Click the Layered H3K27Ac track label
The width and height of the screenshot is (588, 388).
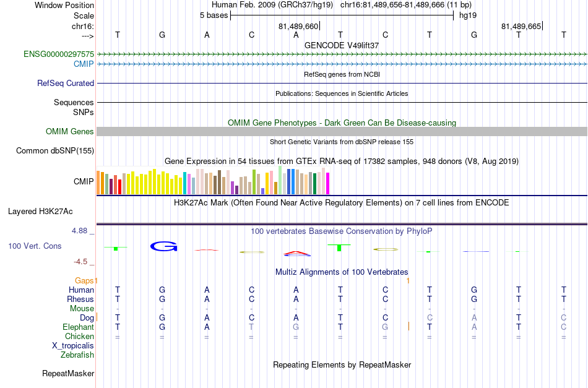coord(40,212)
